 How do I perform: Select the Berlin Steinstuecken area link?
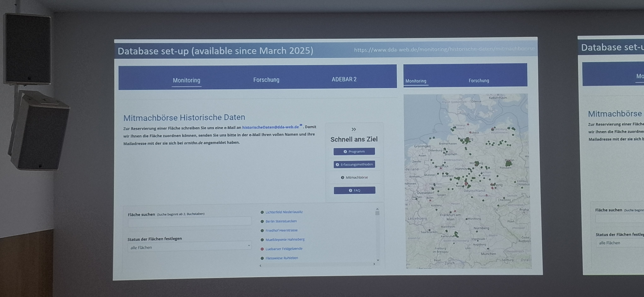pyautogui.click(x=281, y=221)
